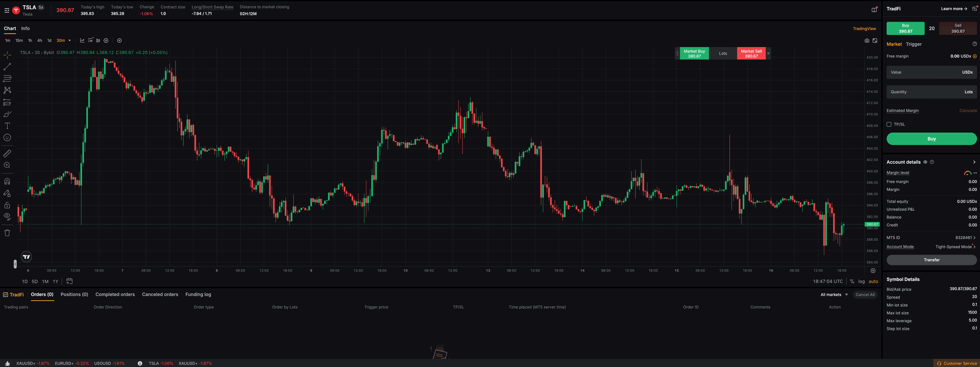Take a chart snapshot with camera icon

[x=867, y=40]
